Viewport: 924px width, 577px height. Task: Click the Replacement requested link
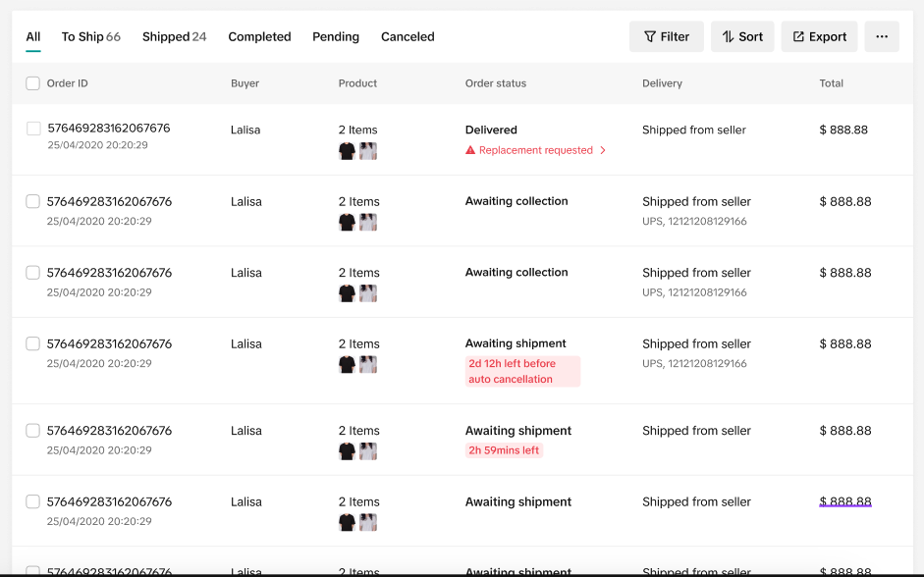536,151
